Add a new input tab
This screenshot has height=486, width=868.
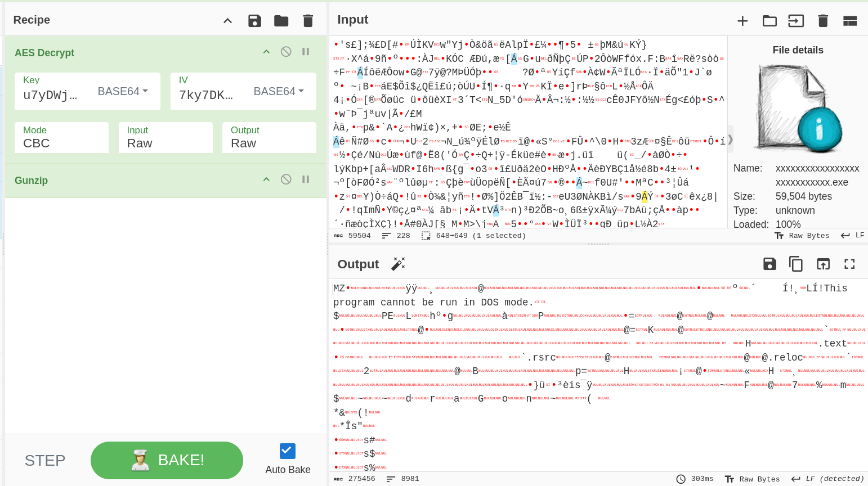[742, 21]
